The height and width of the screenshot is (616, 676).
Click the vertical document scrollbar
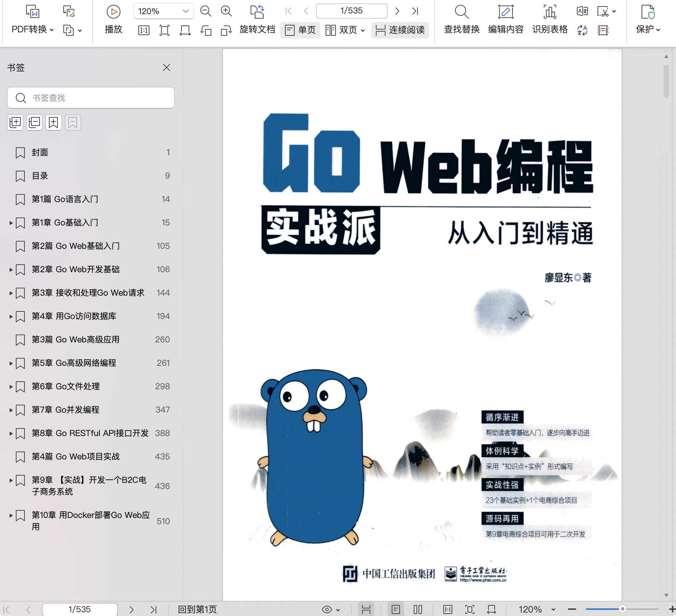pyautogui.click(x=666, y=81)
